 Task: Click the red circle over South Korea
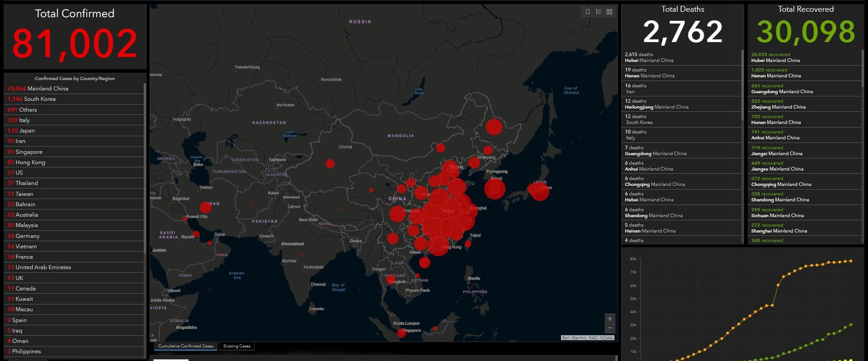(x=495, y=188)
